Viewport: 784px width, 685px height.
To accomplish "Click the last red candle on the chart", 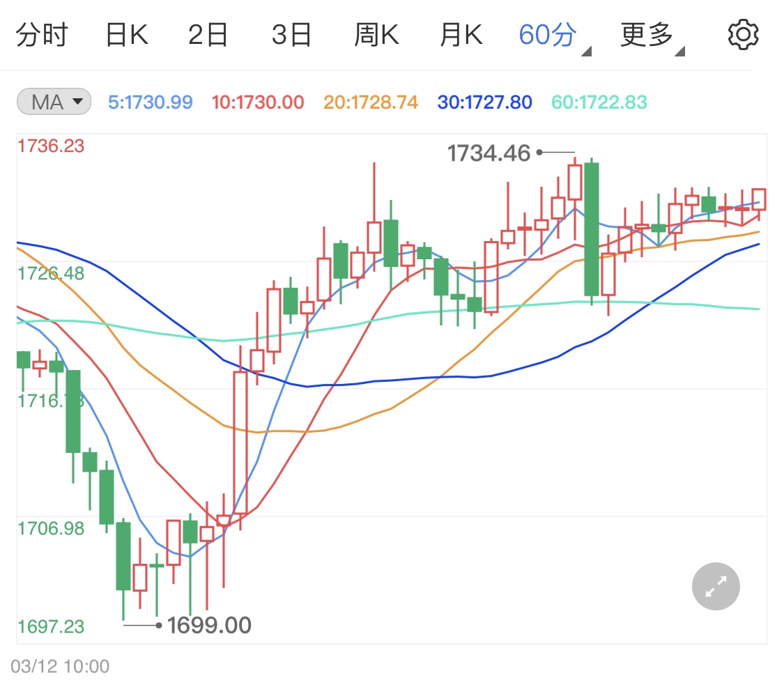I will tap(758, 199).
